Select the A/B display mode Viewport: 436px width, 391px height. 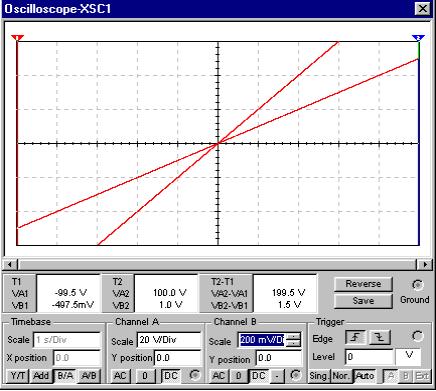click(x=89, y=376)
